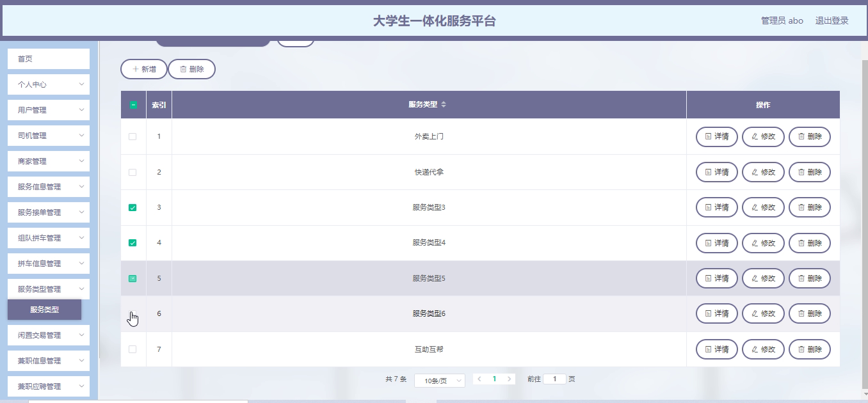Image resolution: width=868 pixels, height=403 pixels.
Task: Go to 首页 in the sidebar
Action: [49, 59]
